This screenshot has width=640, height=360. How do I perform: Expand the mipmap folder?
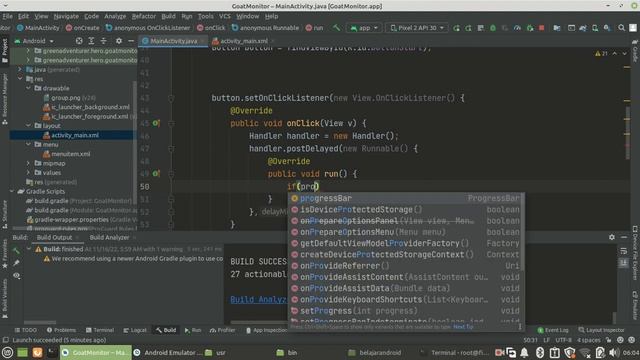28,163
